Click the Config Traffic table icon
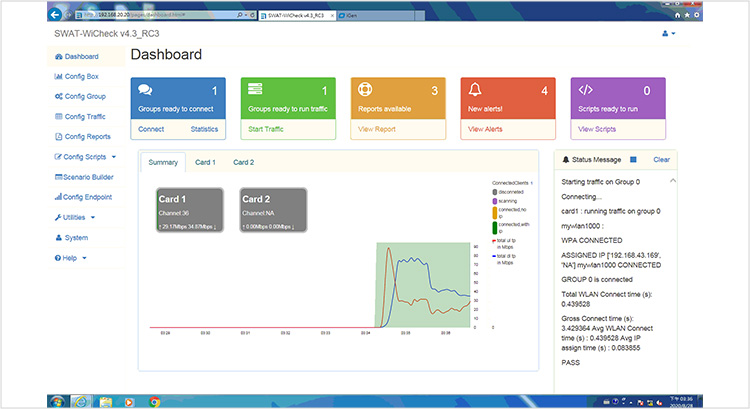750x409 pixels. coord(58,116)
